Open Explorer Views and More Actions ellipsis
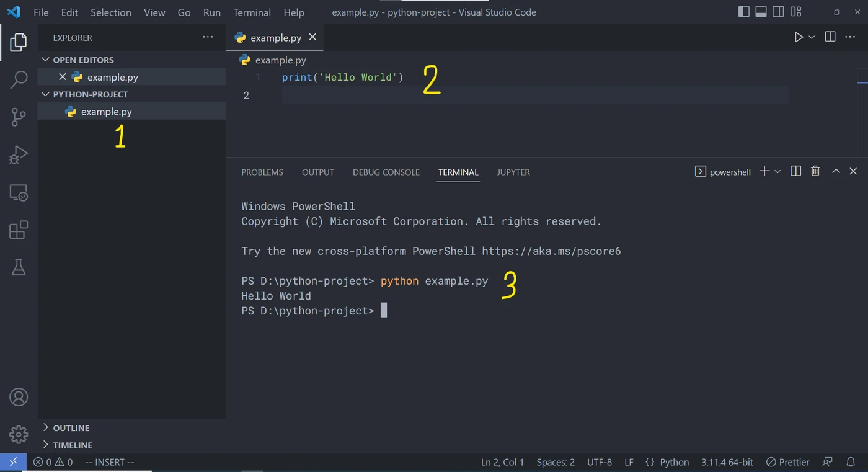868x472 pixels. pyautogui.click(x=208, y=37)
